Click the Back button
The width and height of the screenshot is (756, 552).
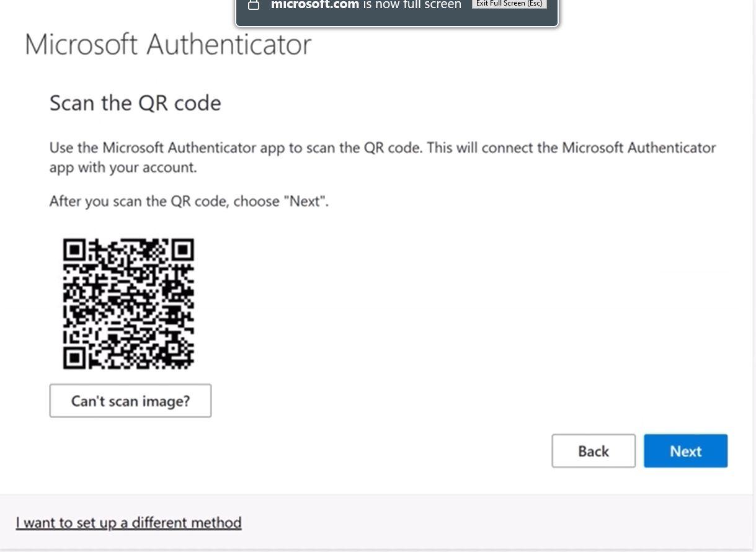(594, 451)
